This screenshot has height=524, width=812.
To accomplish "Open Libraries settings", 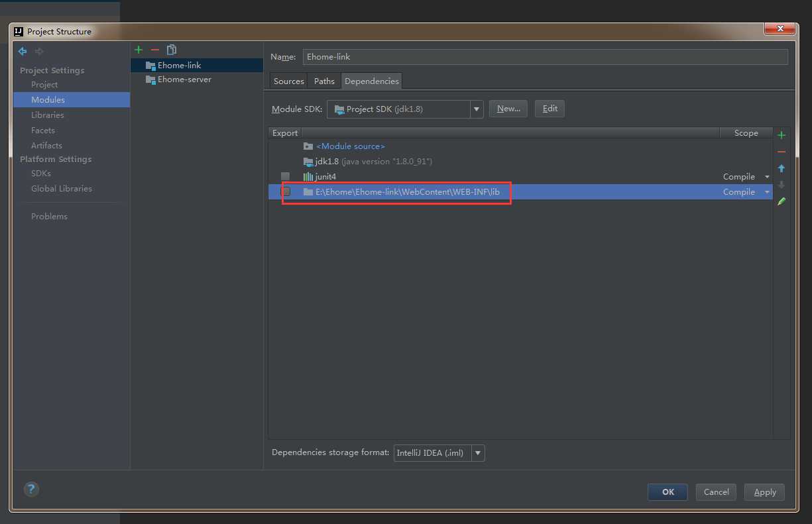I will point(48,115).
